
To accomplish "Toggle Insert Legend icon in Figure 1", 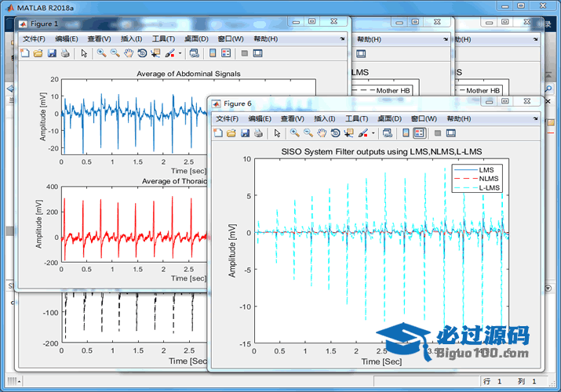I will (x=226, y=53).
